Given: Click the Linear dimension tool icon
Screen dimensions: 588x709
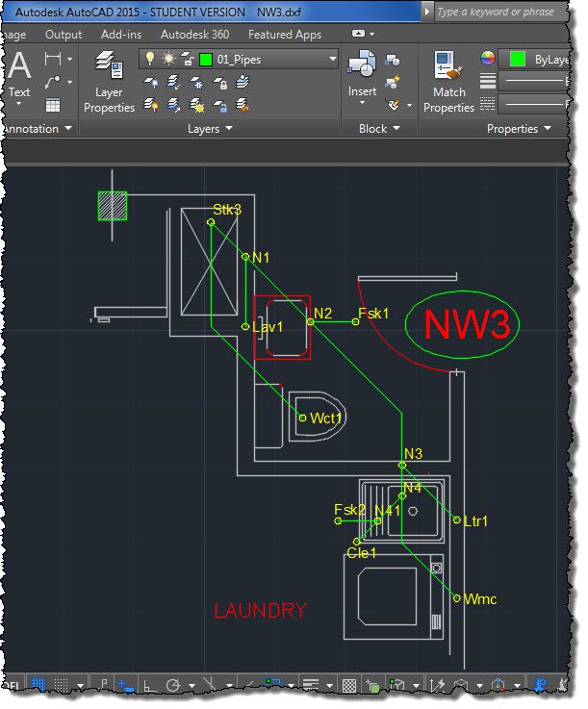Looking at the screenshot, I should coord(53,59).
